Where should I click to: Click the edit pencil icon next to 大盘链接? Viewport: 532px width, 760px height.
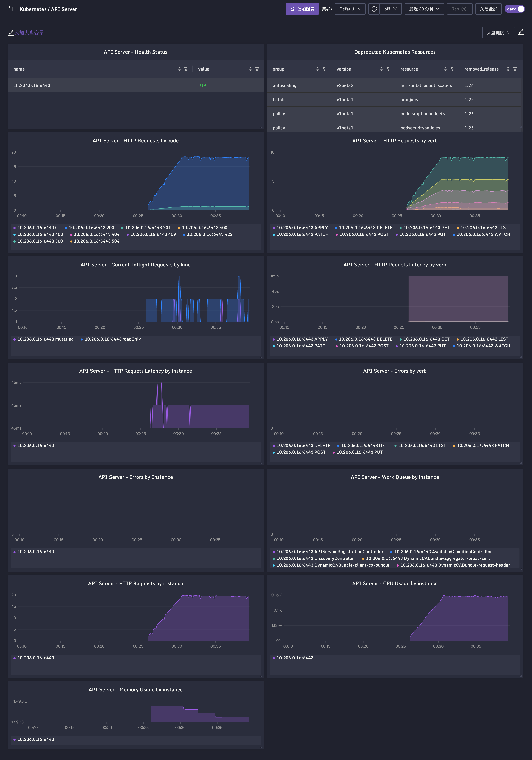(x=521, y=32)
